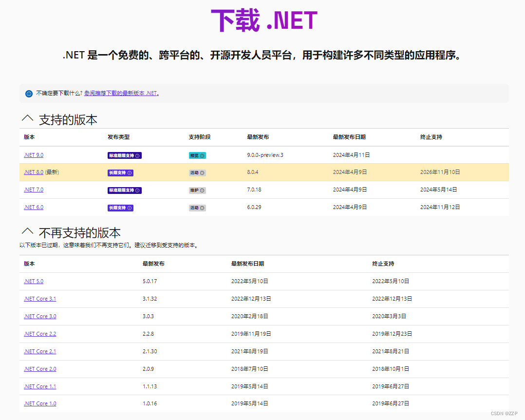Viewport: 525px width, 420px height.
Task: Open the .NET 6.0 download link
Action: pyautogui.click(x=34, y=208)
